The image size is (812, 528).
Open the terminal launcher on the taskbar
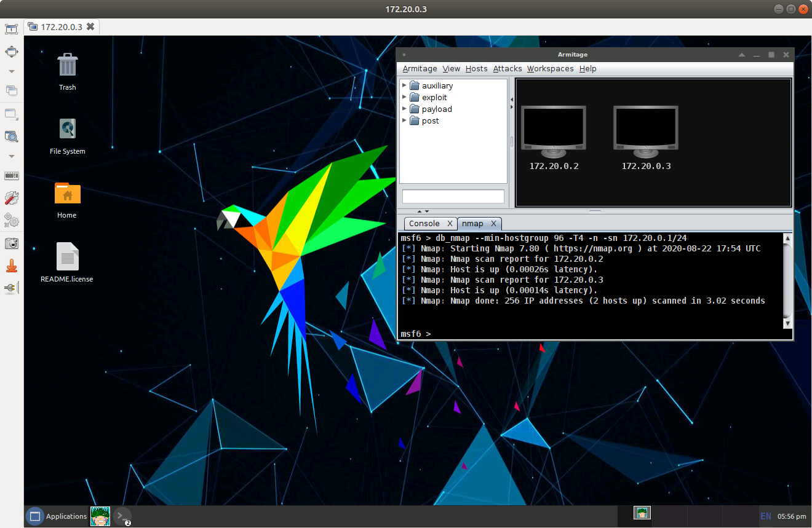point(122,516)
